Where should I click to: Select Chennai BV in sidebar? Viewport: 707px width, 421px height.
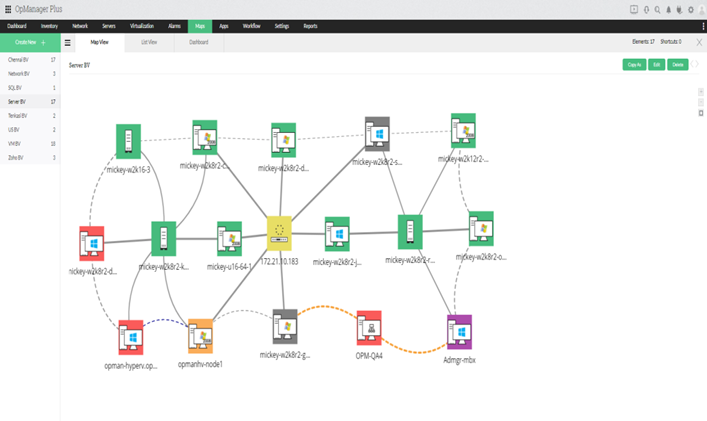pos(30,59)
